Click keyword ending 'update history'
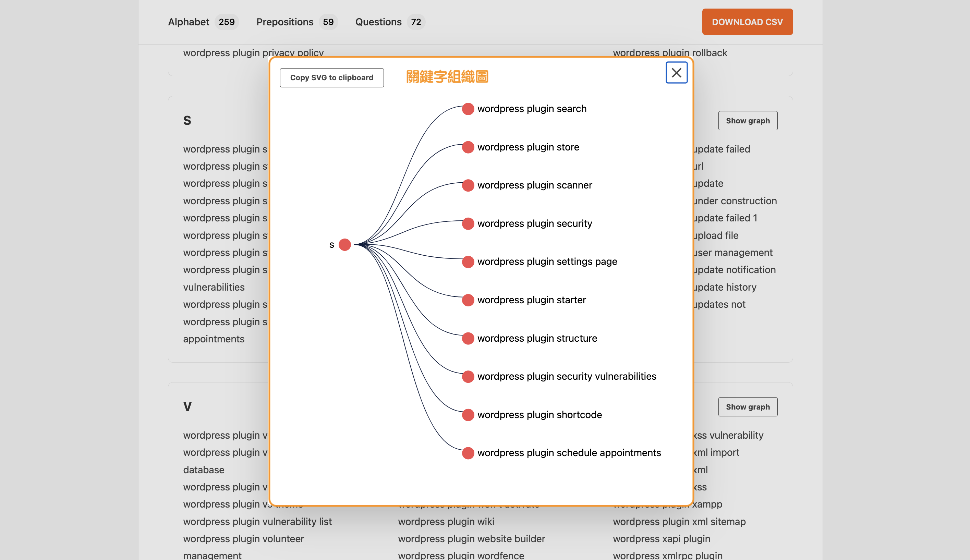This screenshot has height=560, width=970. click(725, 287)
